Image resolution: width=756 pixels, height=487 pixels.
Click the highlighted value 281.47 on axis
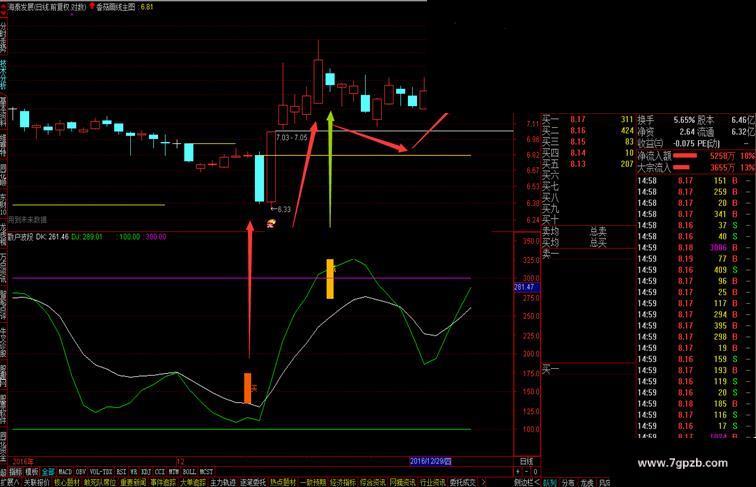coord(524,287)
